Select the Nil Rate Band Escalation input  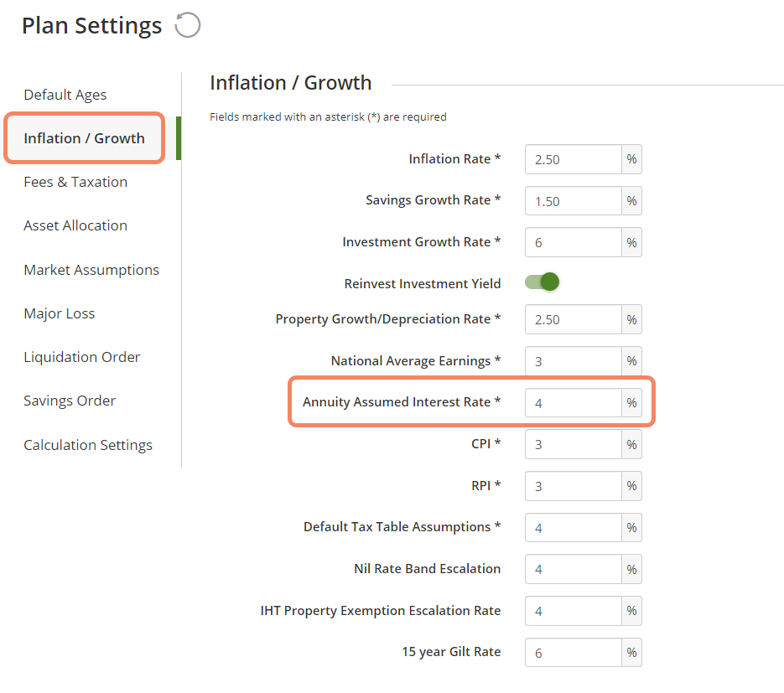573,569
